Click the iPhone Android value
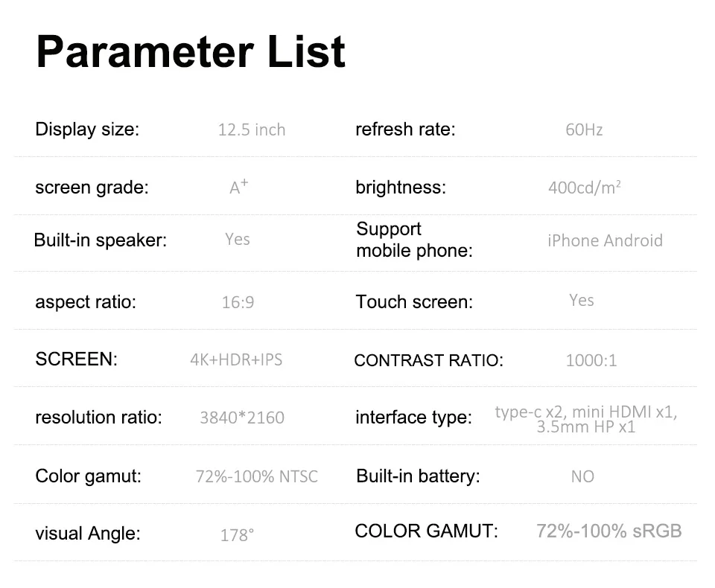 [x=605, y=240]
